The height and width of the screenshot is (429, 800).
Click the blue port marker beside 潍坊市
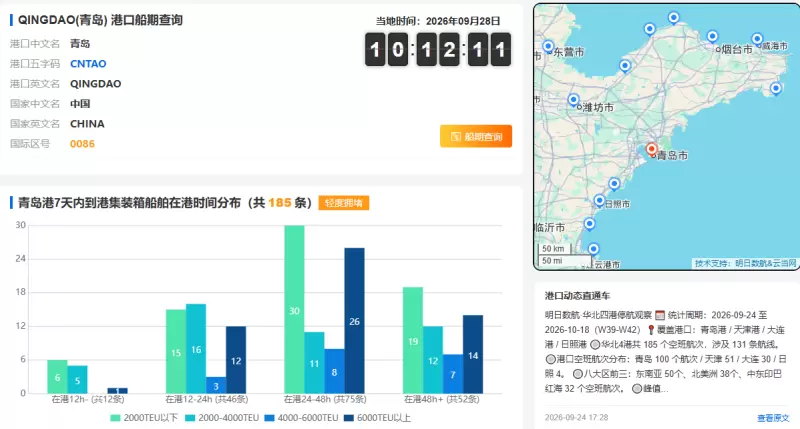[573, 99]
